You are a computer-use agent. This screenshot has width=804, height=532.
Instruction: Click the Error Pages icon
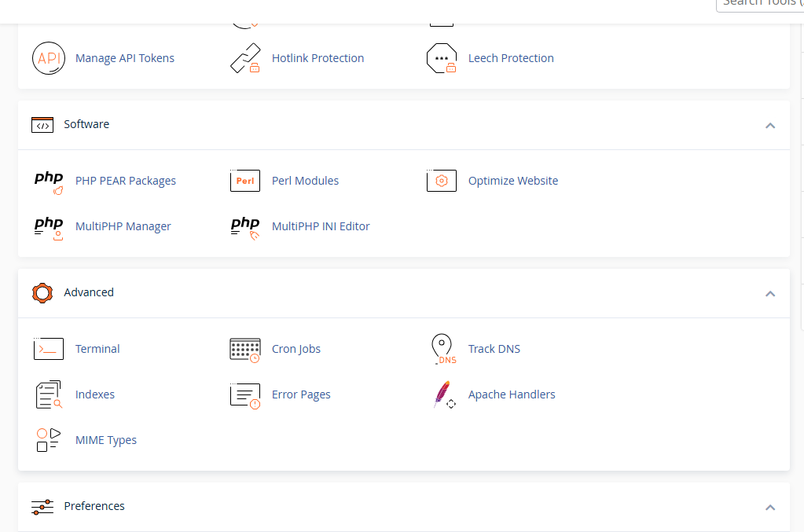click(x=245, y=396)
